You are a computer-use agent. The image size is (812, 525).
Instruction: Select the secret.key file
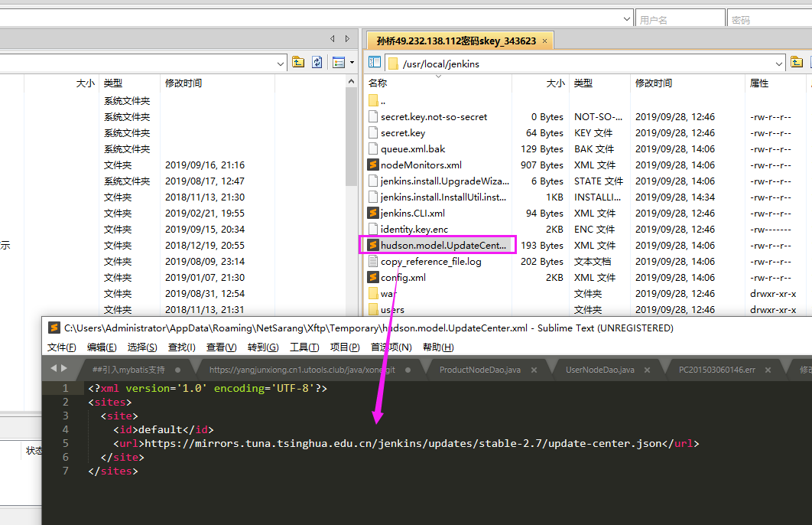point(404,132)
